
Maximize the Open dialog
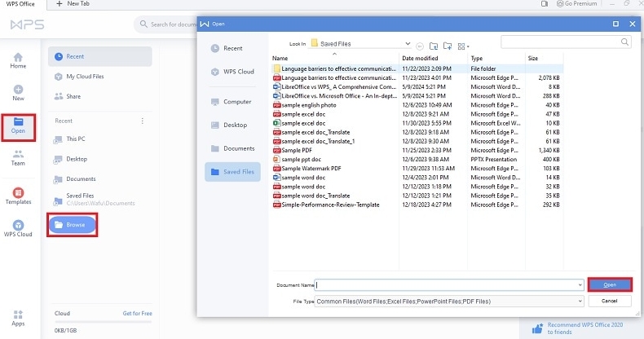tap(615, 24)
